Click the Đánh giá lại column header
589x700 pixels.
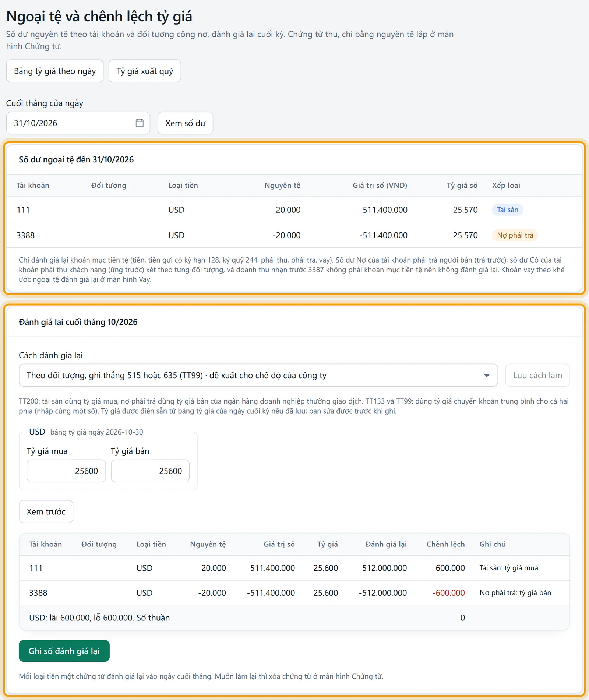click(x=386, y=544)
